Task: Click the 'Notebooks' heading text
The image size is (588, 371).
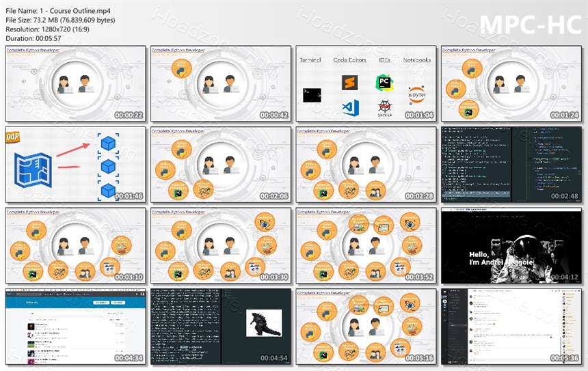Action: (x=416, y=60)
